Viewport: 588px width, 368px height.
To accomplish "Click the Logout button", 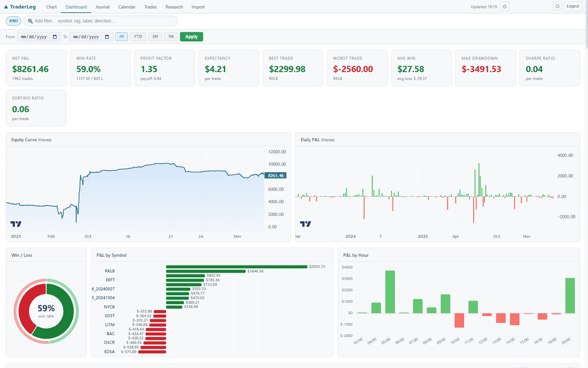I will [x=573, y=6].
